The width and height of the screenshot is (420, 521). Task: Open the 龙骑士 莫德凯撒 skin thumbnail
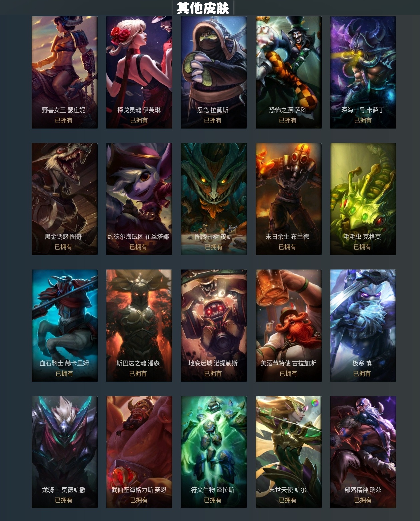tap(65, 452)
